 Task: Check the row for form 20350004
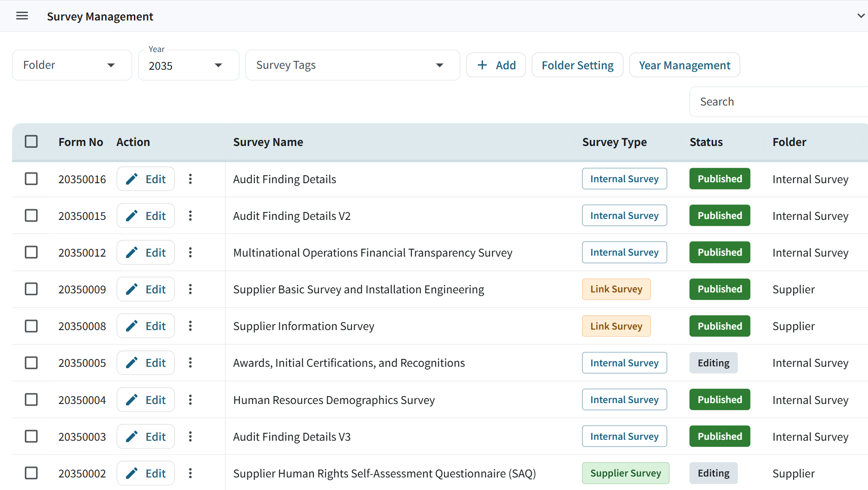tap(31, 399)
